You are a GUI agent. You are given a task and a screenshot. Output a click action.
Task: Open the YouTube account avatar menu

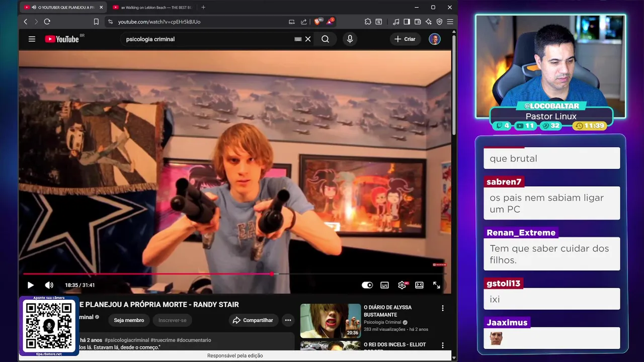click(435, 39)
